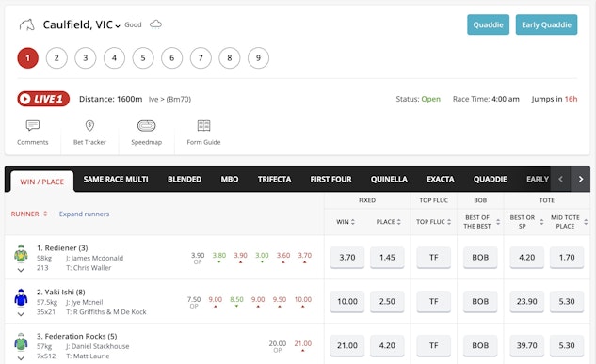Click Expand runners link

84,214
